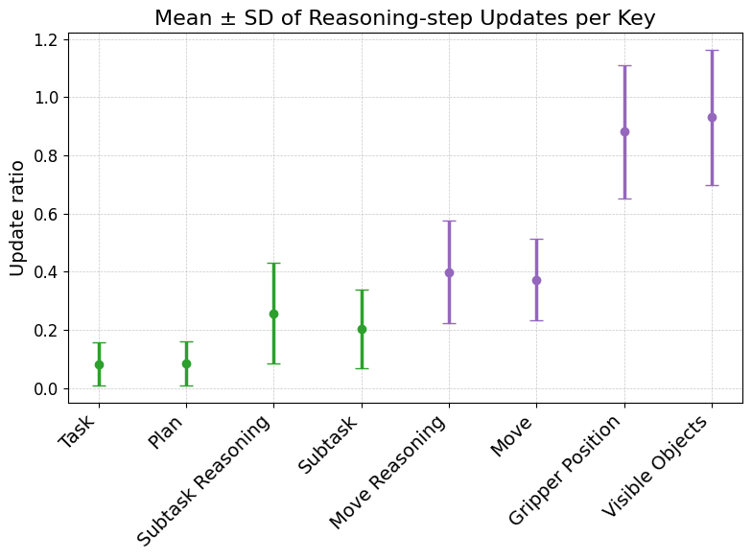The image size is (752, 560).
Task: Click the chart title text
Action: tap(404, 18)
